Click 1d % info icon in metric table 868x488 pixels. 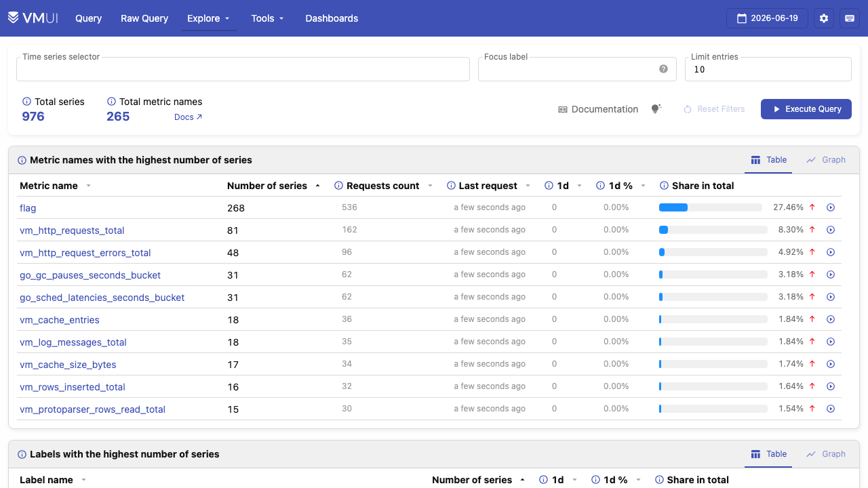pos(600,186)
